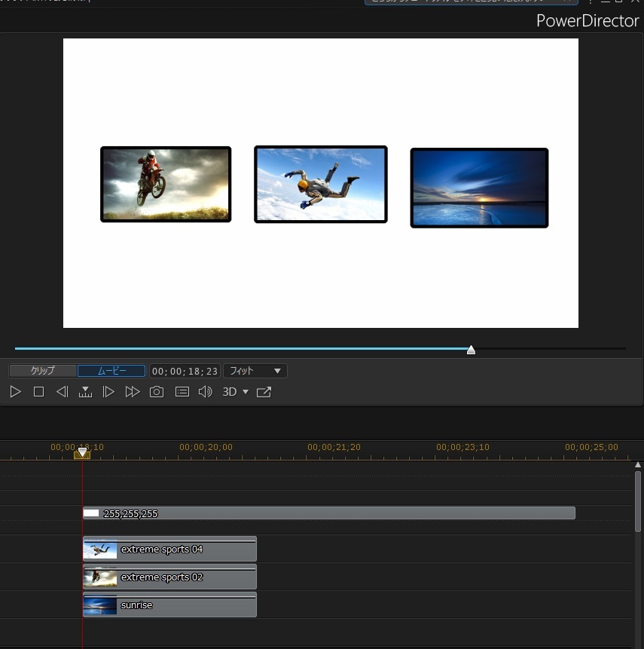The width and height of the screenshot is (644, 649).
Task: Open the 3D configuration dropdown arrow
Action: pos(246,391)
